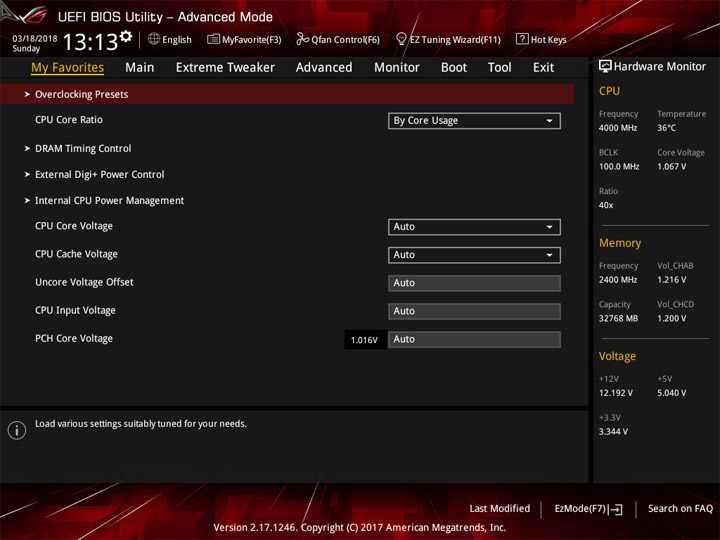720x540 pixels.
Task: Click the Hardware Monitor panel title
Action: point(659,67)
